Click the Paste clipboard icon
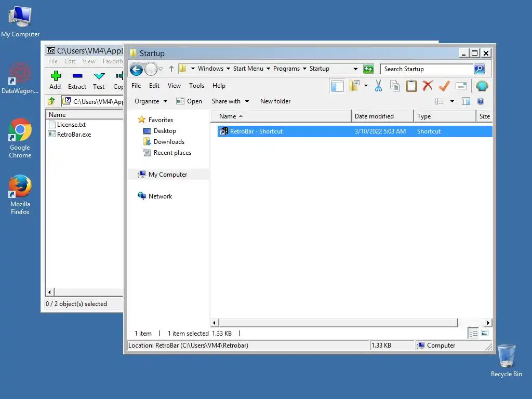Image resolution: width=532 pixels, height=399 pixels. [411, 86]
